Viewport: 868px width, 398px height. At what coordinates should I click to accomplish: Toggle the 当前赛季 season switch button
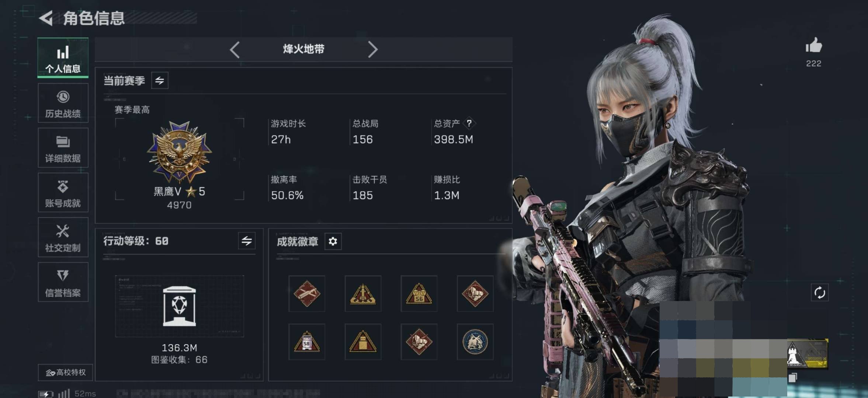(160, 81)
